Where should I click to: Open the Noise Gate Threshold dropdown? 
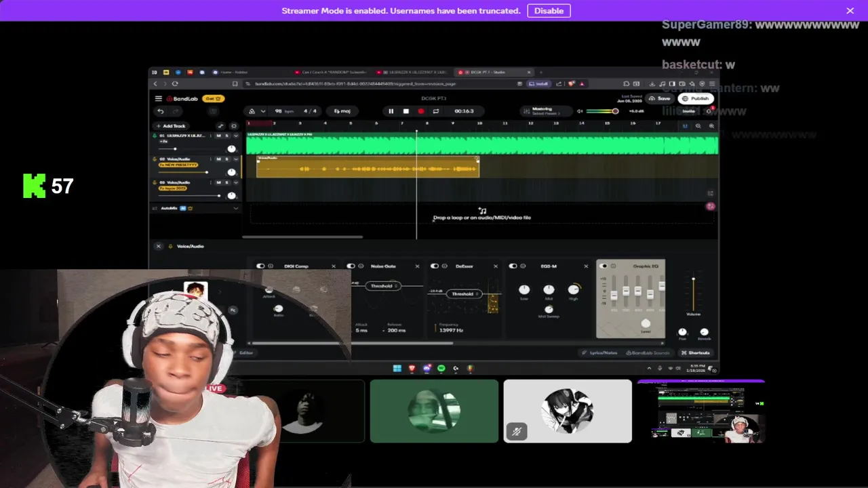point(383,286)
